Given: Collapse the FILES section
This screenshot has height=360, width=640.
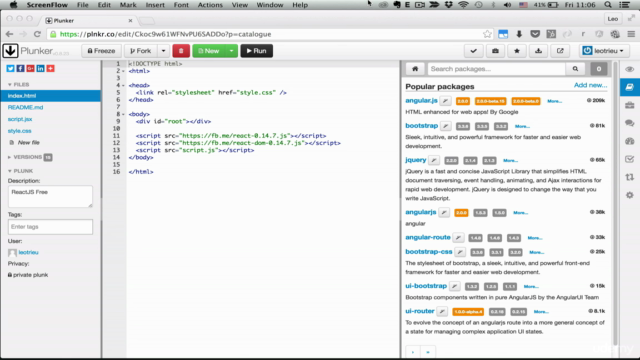Looking at the screenshot, I should coord(18,84).
